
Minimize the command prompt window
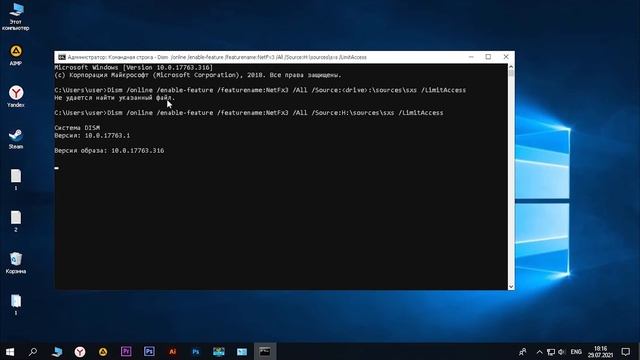pyautogui.click(x=471, y=57)
